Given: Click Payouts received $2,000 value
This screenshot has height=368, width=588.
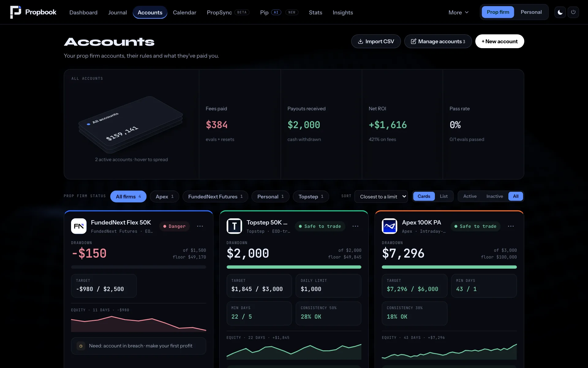Looking at the screenshot, I should click(303, 125).
